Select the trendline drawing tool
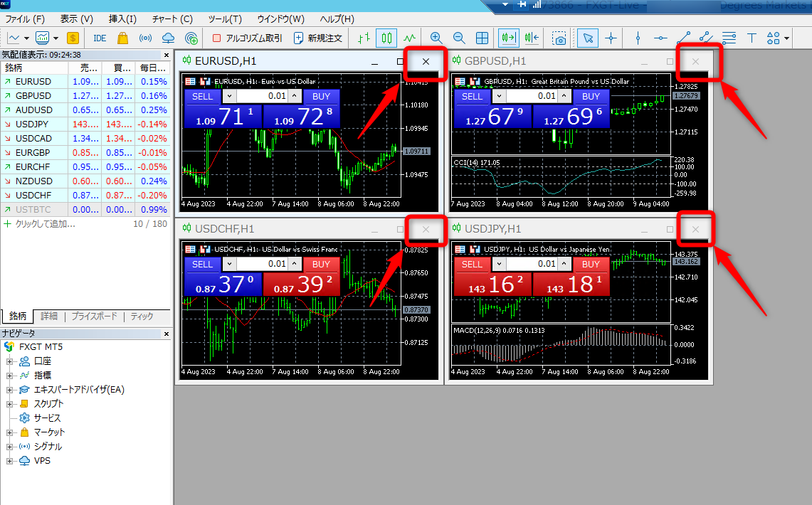The image size is (812, 505). 684,38
